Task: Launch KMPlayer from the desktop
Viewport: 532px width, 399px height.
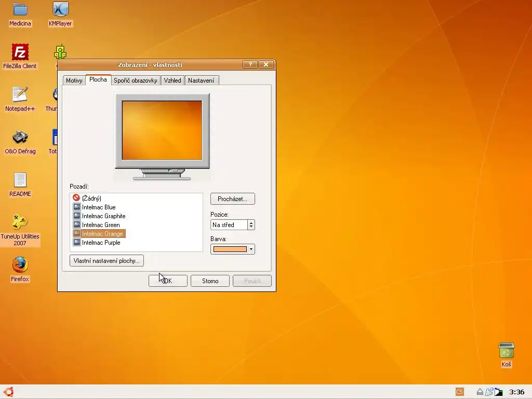Action: coord(60,9)
